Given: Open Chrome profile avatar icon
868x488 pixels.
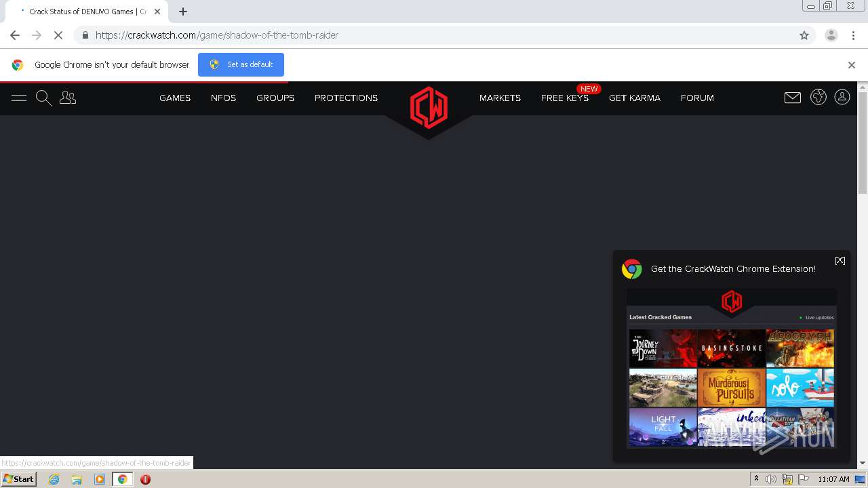Looking at the screenshot, I should (831, 35).
